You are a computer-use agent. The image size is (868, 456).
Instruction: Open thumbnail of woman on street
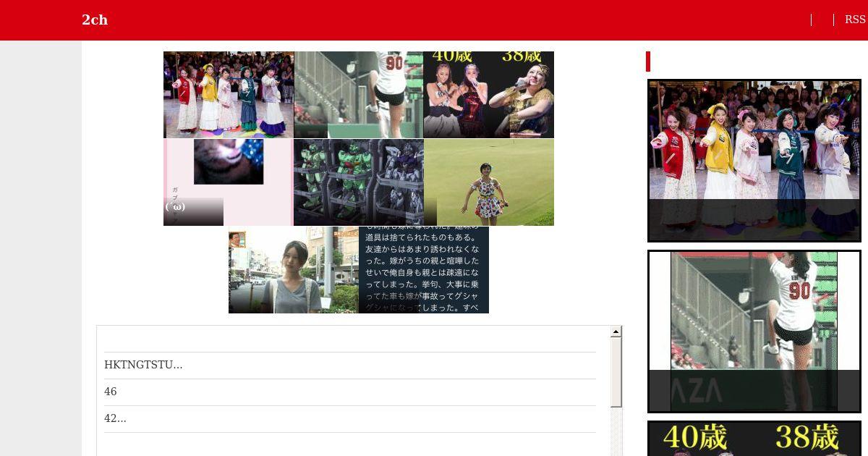tap(294, 270)
